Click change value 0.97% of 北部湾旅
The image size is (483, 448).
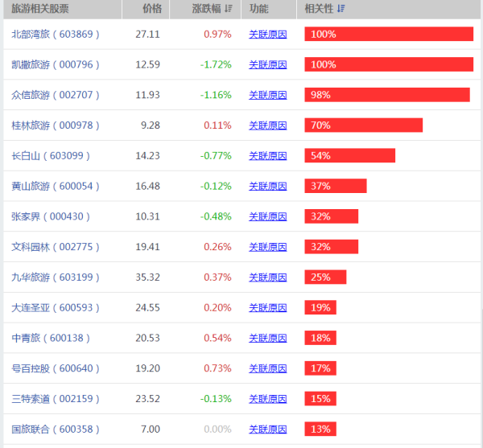[x=218, y=34]
